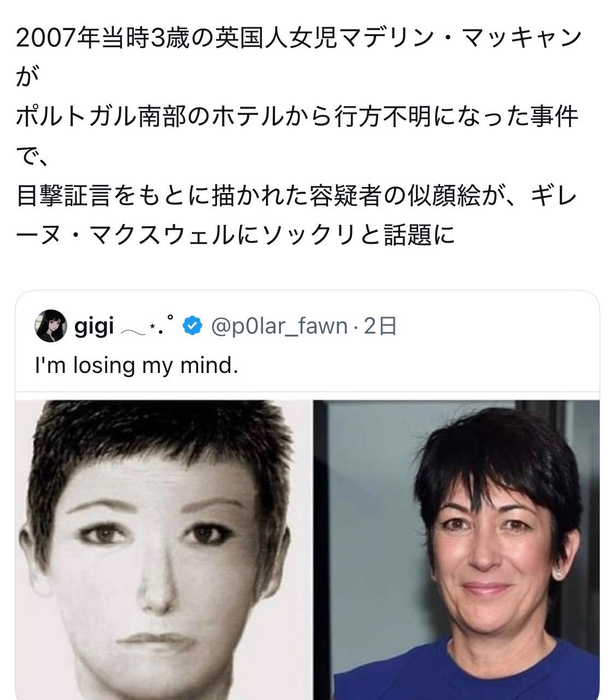Click empty header space right of "2日"
Screen dimensions: 615x700
497,326
